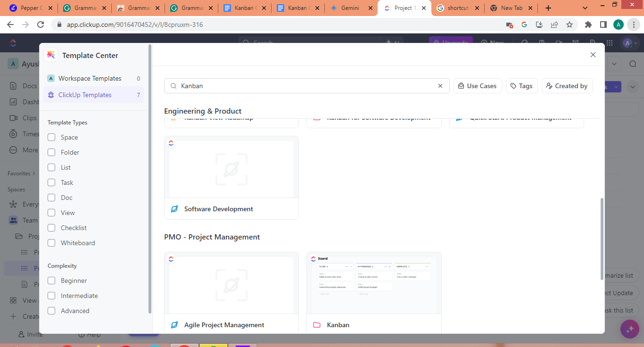The width and height of the screenshot is (644, 347).
Task: Tick the Beginner complexity checkbox
Action: tap(51, 281)
